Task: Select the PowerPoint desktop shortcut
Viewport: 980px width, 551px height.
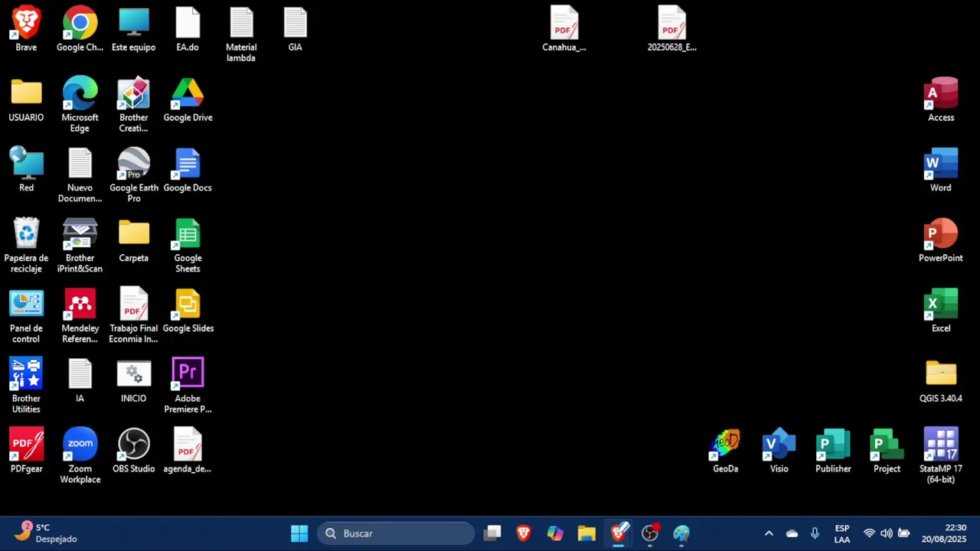Action: (941, 240)
